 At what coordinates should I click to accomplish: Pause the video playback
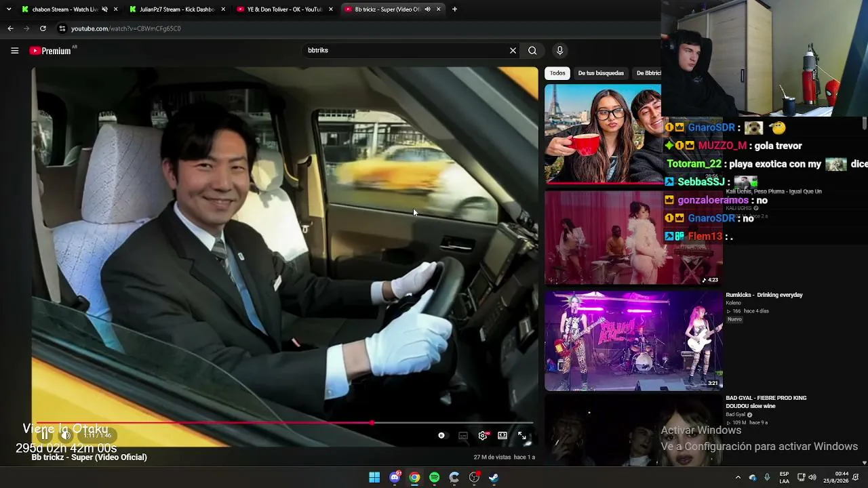click(x=45, y=435)
